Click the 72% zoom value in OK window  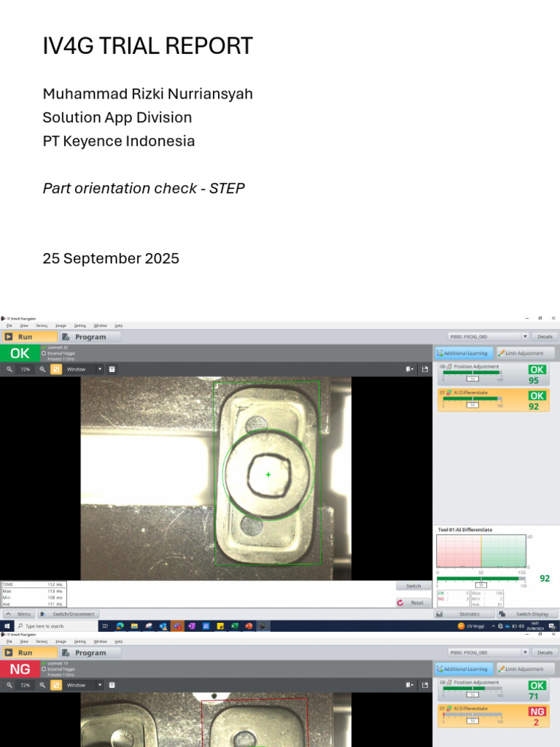tap(26, 369)
